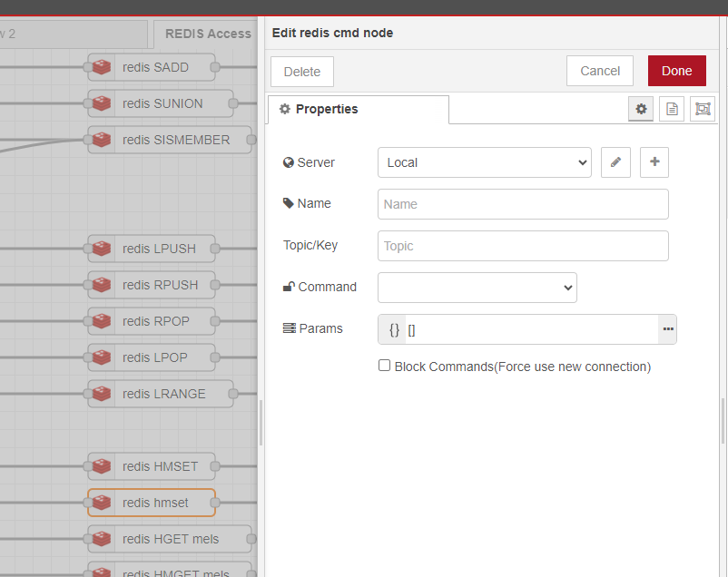
Task: Click the redis RPUSH node icon
Action: point(102,285)
